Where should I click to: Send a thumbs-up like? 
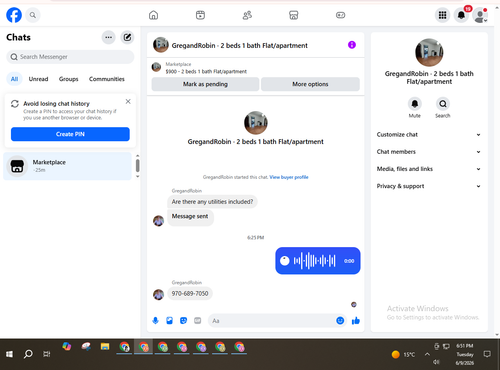pyautogui.click(x=356, y=321)
